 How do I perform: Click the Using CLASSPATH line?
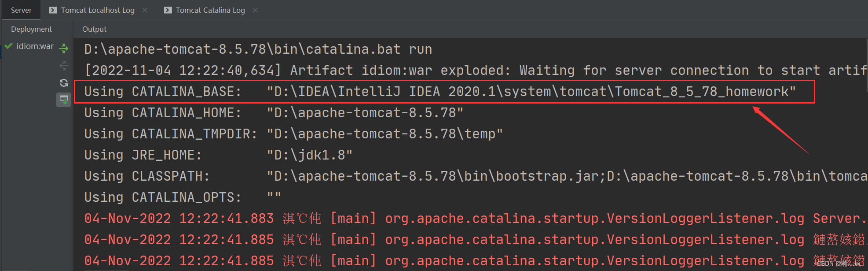[475, 176]
